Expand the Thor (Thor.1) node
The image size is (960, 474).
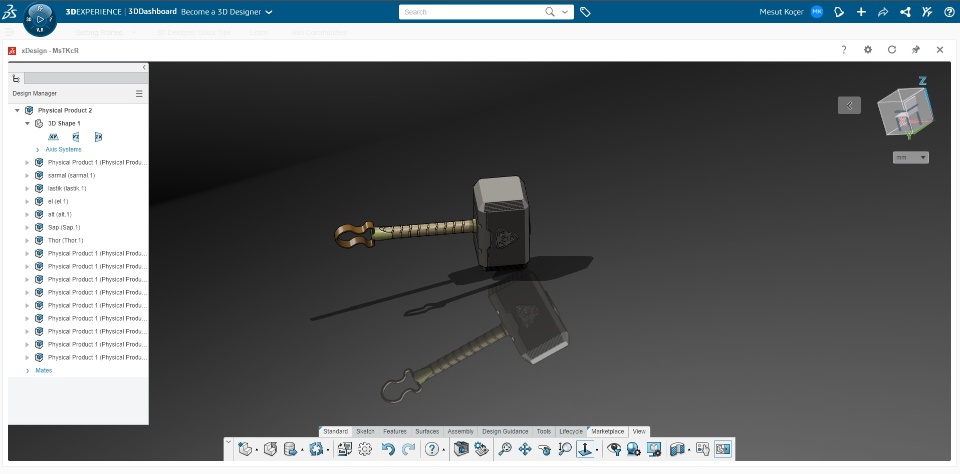point(27,240)
